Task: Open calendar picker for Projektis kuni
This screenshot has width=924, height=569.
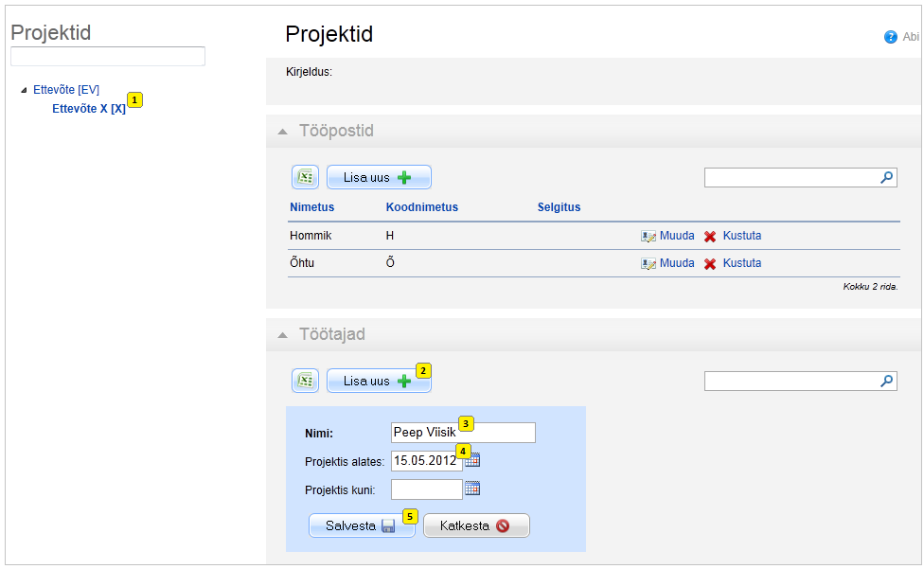Action: tap(472, 489)
